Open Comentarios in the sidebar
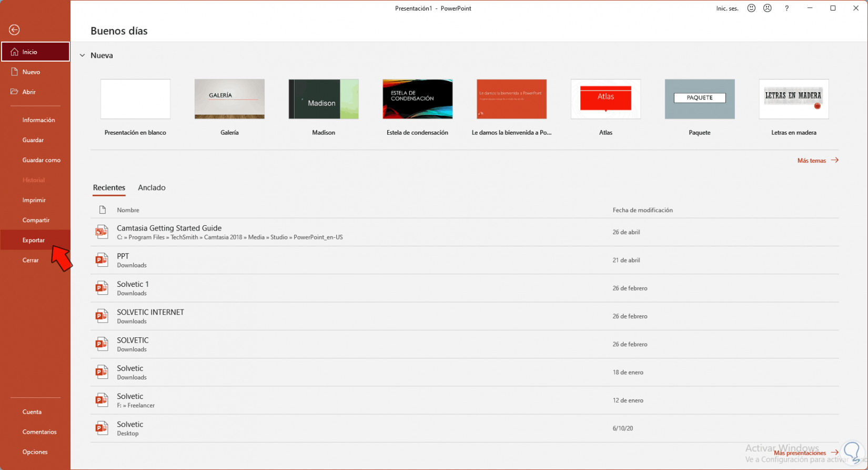The image size is (868, 470). (39, 432)
